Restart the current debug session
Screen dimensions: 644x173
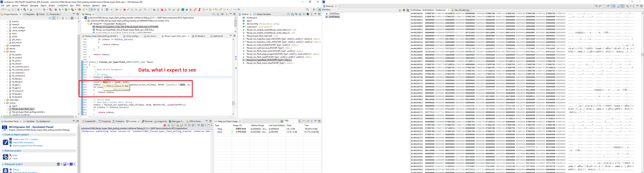click(178, 10)
